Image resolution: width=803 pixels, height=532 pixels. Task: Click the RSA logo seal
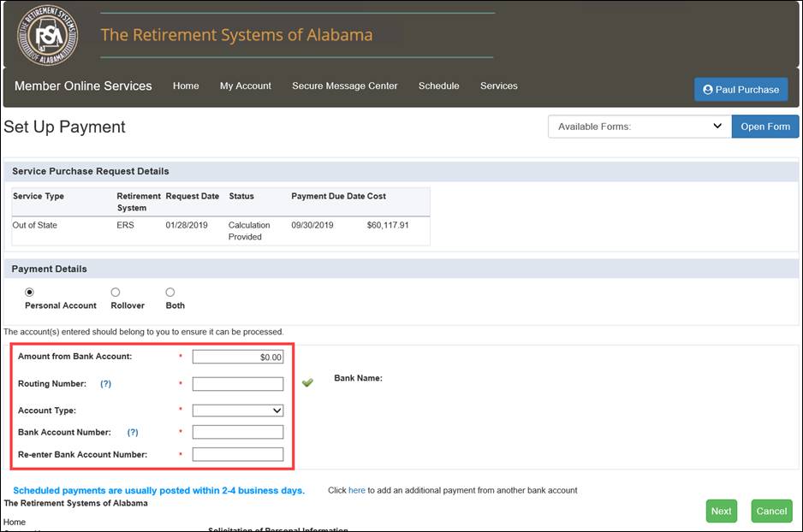[48, 35]
